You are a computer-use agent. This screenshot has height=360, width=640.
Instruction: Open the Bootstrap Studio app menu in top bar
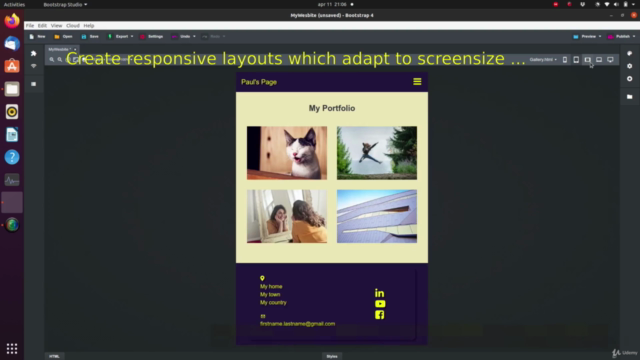pyautogui.click(x=65, y=4)
